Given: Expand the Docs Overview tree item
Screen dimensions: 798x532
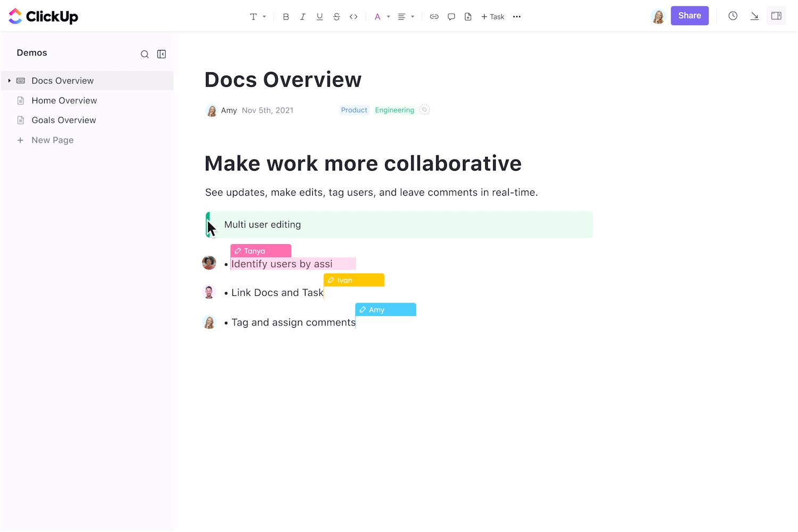Looking at the screenshot, I should (x=9, y=81).
